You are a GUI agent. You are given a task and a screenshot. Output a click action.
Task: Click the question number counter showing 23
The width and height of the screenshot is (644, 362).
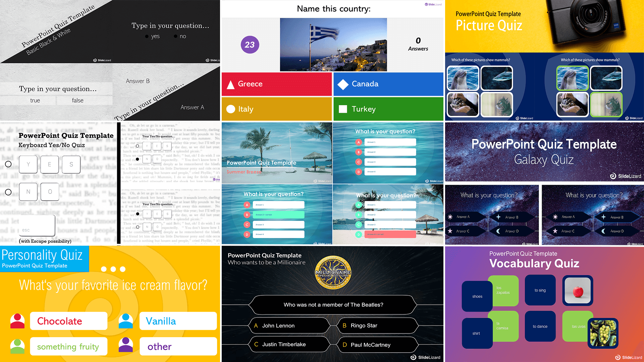tap(250, 45)
